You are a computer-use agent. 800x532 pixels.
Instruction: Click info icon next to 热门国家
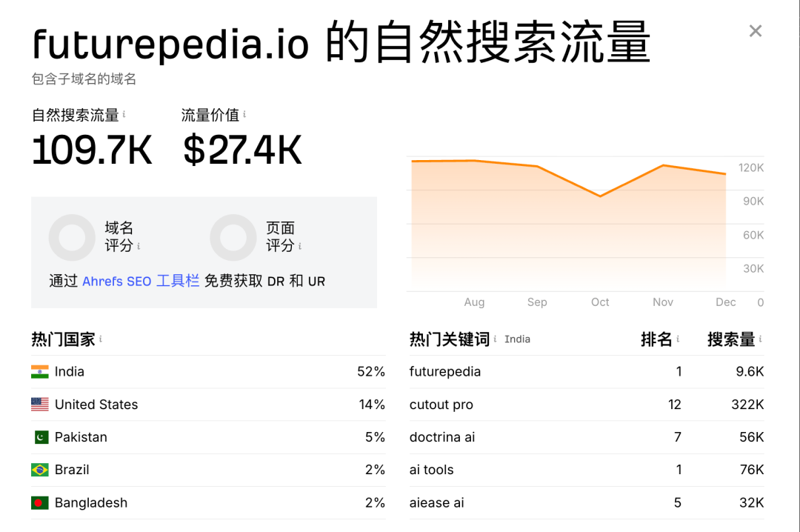coord(101,339)
